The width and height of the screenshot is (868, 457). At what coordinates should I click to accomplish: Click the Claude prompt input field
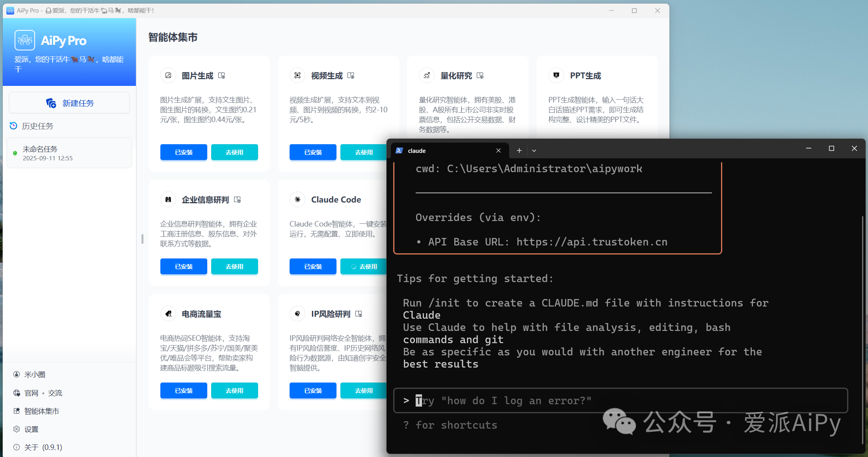coord(621,401)
